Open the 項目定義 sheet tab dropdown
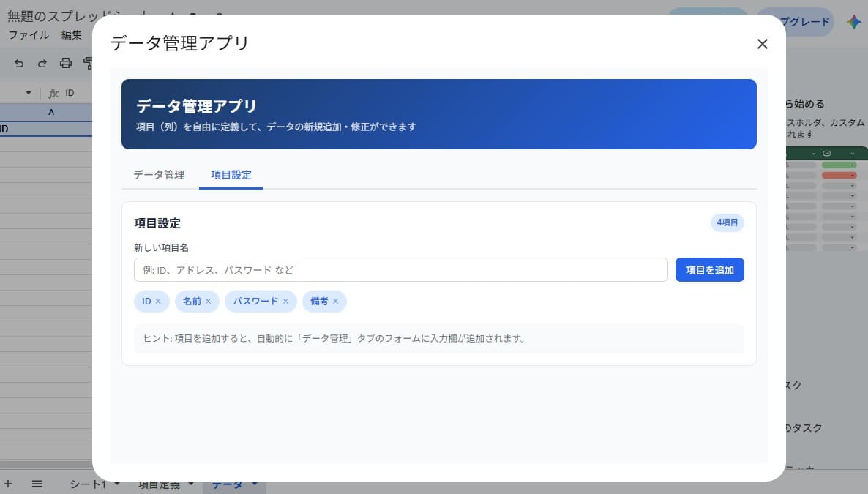This screenshot has height=494, width=868. [191, 484]
